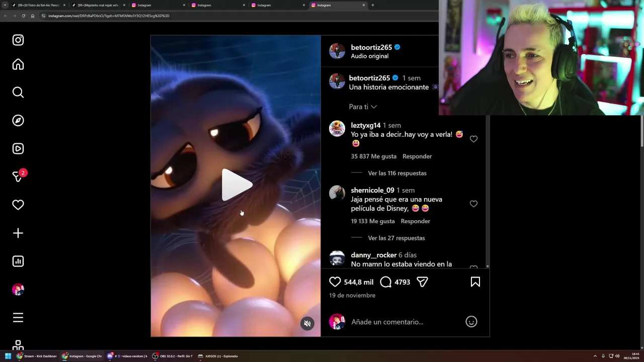Screen dimensions: 644x362
Task: Open the profile avatar in the sidebar
Action: [18, 290]
